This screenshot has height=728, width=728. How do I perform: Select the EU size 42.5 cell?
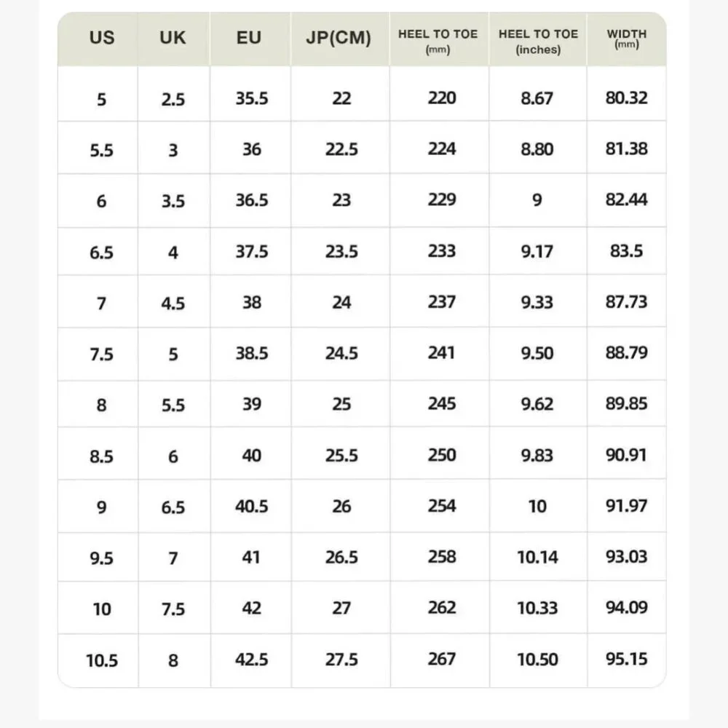251,660
